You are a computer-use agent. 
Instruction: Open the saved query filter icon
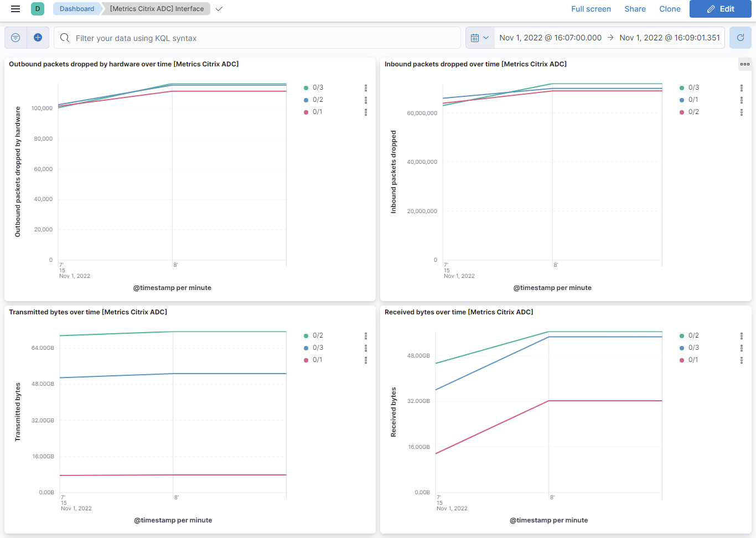[x=15, y=37]
